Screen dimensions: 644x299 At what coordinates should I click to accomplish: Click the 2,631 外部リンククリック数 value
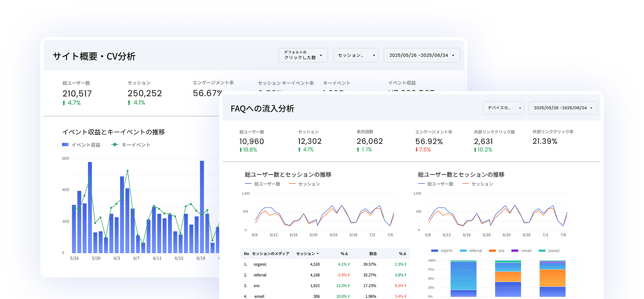point(483,141)
